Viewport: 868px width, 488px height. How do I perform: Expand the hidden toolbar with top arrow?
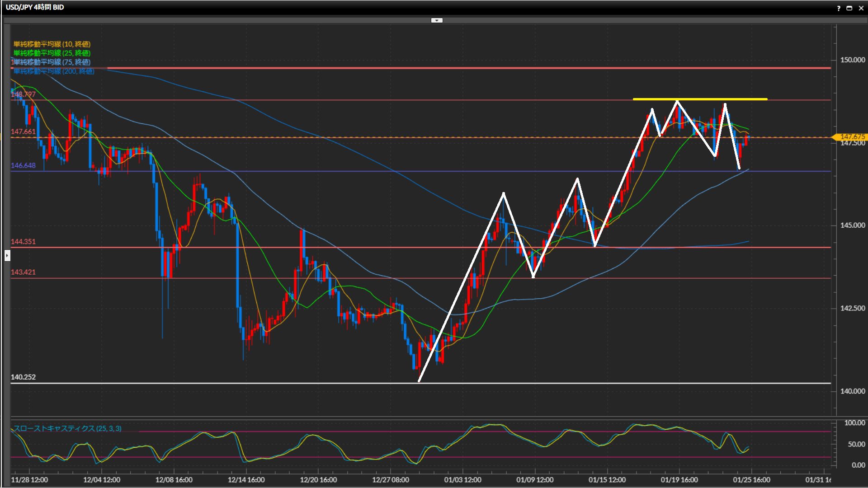click(x=437, y=20)
